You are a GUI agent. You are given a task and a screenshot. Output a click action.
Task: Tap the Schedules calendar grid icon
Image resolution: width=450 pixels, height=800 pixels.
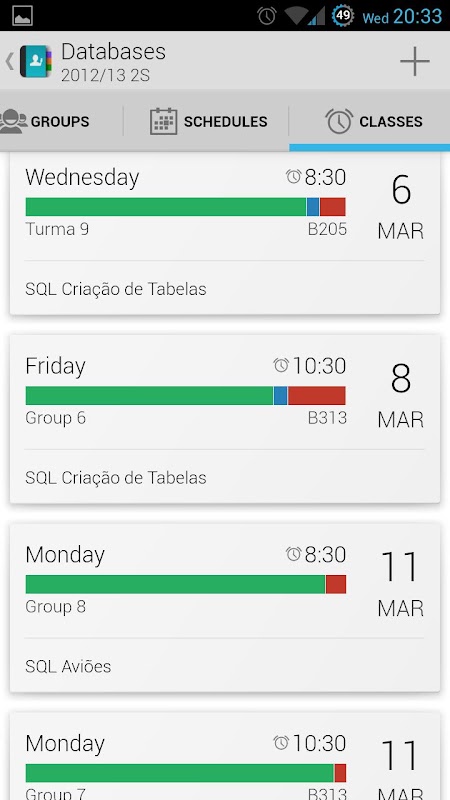click(164, 121)
